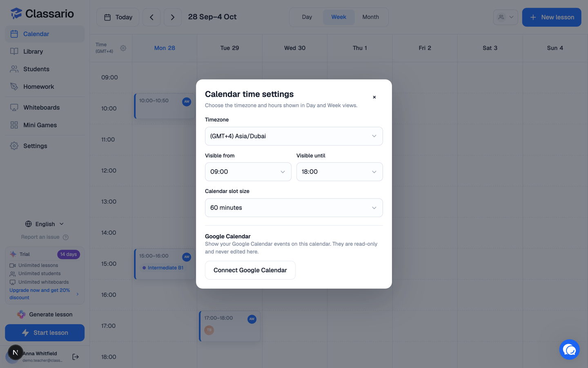Create a New lesson
This screenshot has height=368, width=588.
pos(552,17)
